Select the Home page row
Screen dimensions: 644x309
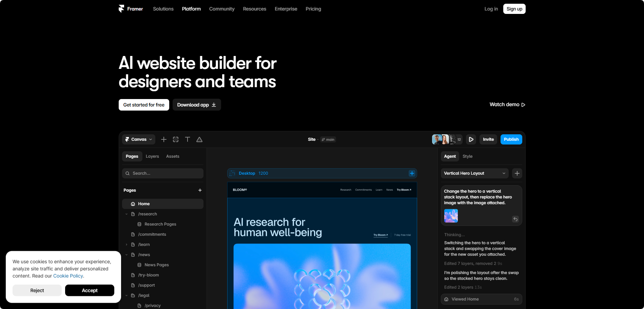[163, 204]
